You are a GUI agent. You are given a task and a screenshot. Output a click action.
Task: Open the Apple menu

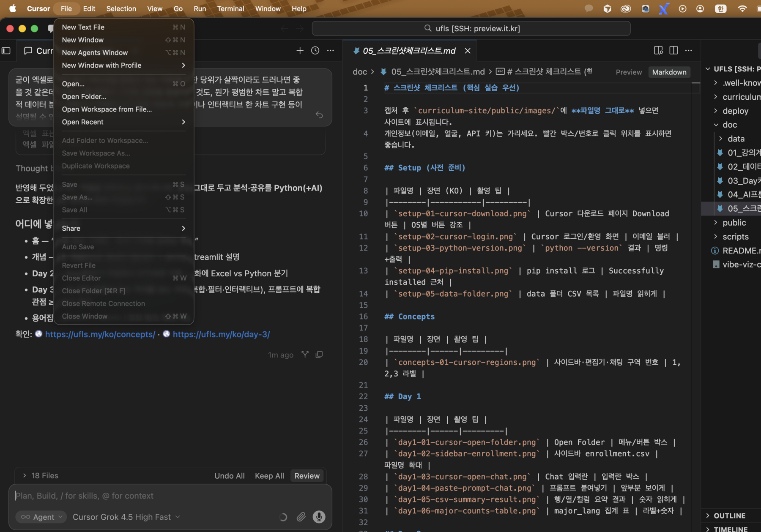point(13,8)
